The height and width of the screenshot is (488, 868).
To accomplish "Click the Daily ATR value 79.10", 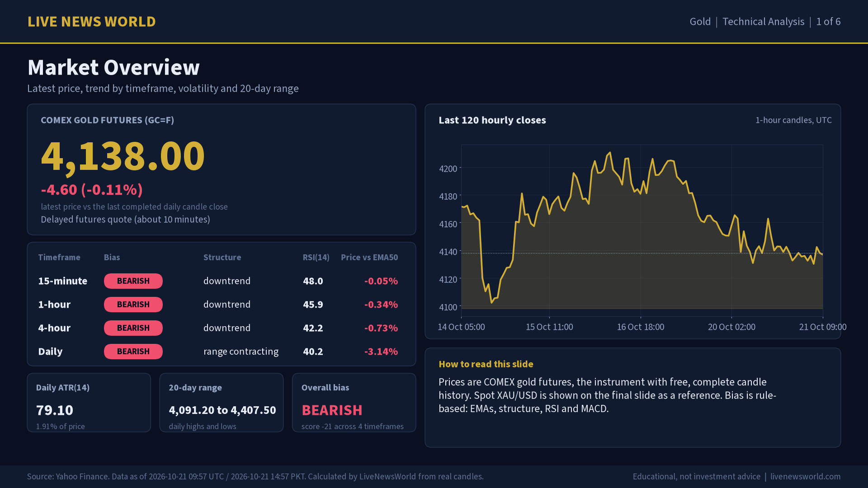I will (55, 410).
